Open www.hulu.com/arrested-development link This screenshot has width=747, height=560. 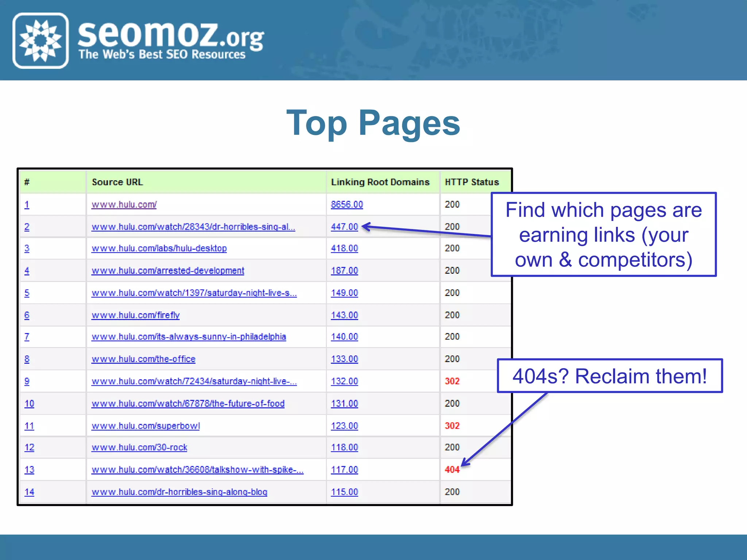(x=168, y=271)
